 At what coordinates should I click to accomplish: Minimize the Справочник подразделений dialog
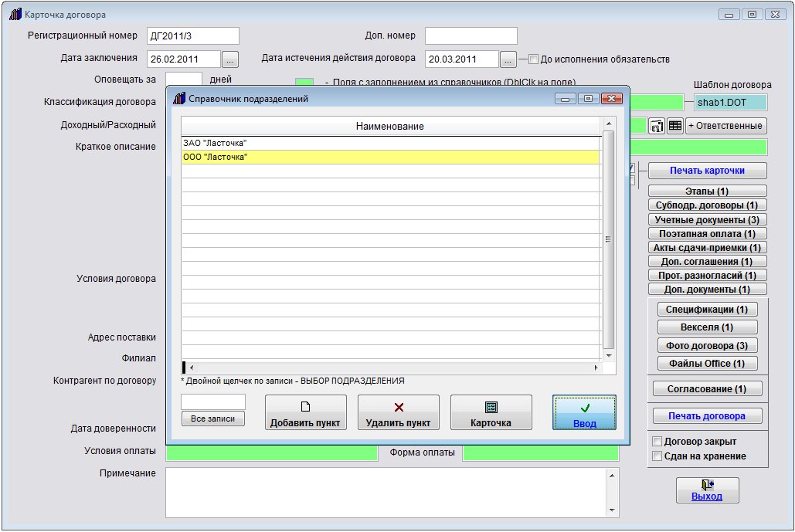565,98
